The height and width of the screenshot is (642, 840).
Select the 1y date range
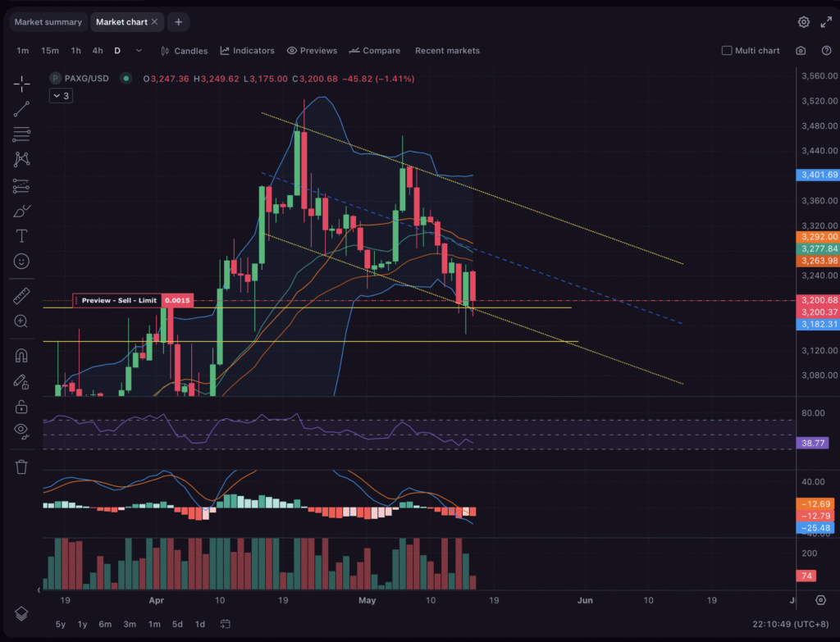tap(83, 624)
